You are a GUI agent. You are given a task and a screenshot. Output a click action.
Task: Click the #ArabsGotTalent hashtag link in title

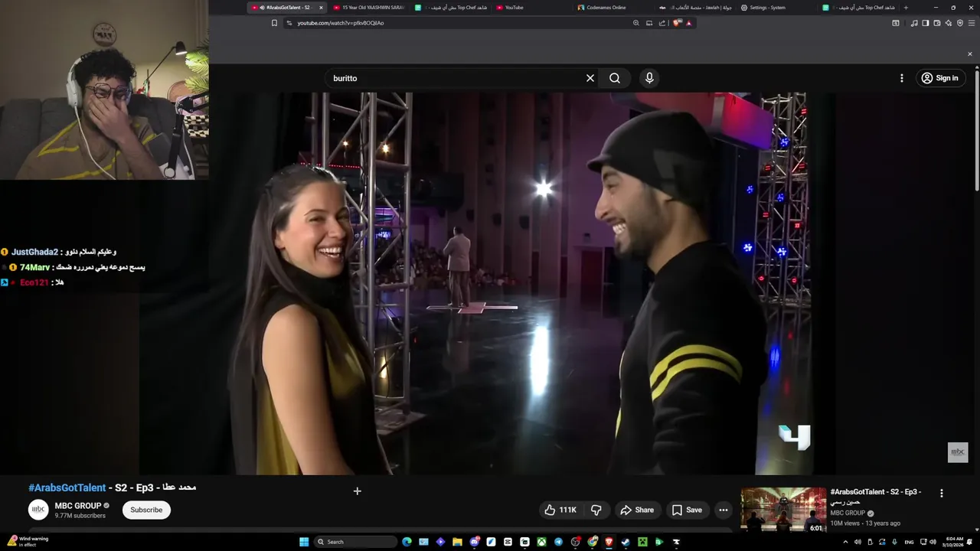click(x=67, y=487)
